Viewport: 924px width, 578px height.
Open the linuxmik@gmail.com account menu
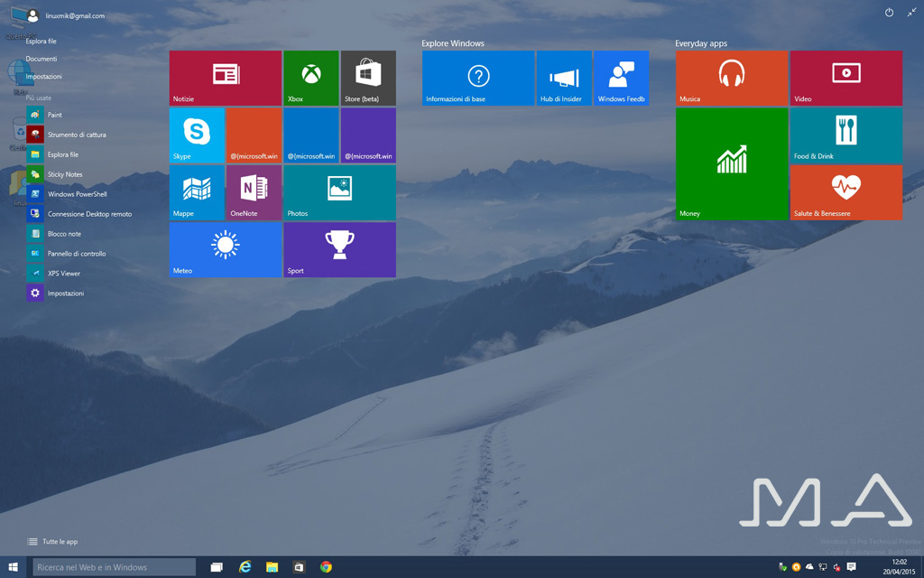(65, 16)
